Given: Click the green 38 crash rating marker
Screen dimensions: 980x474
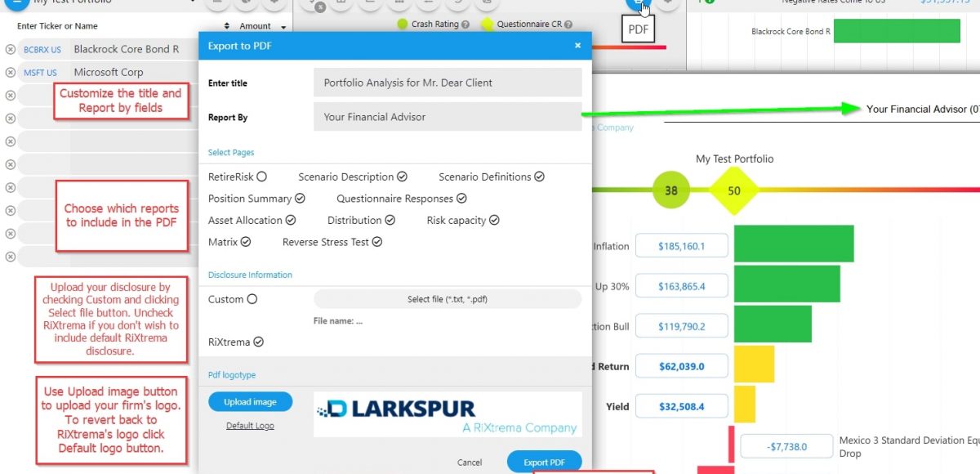Looking at the screenshot, I should point(671,191).
